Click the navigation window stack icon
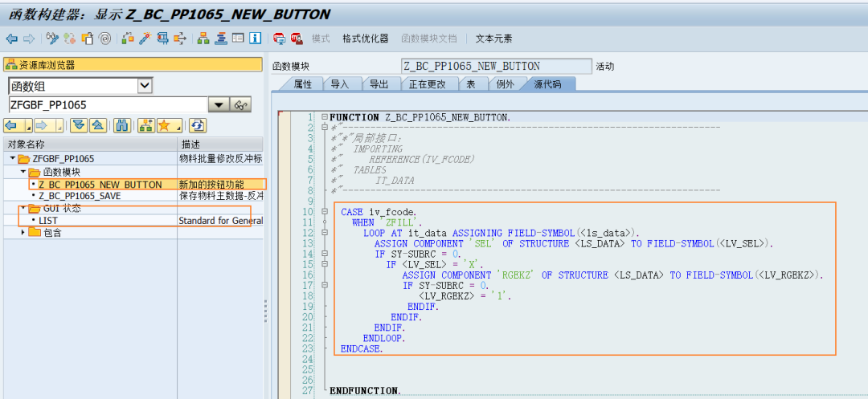868x399 pixels. click(x=221, y=38)
